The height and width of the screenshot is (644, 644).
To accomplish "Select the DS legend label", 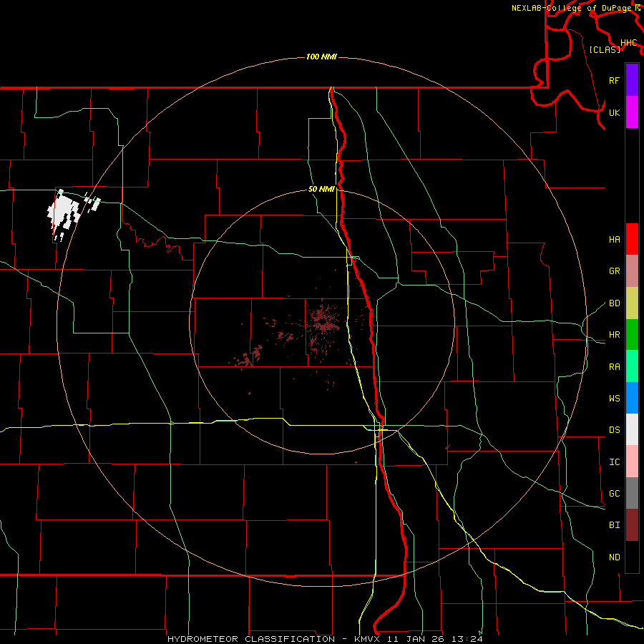I will point(615,430).
